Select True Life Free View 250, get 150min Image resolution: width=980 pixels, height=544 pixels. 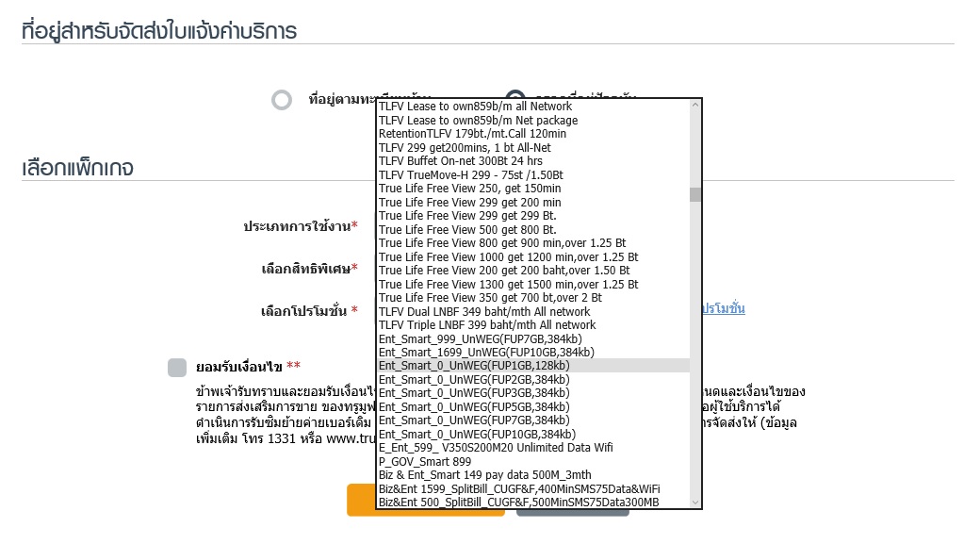(533, 189)
